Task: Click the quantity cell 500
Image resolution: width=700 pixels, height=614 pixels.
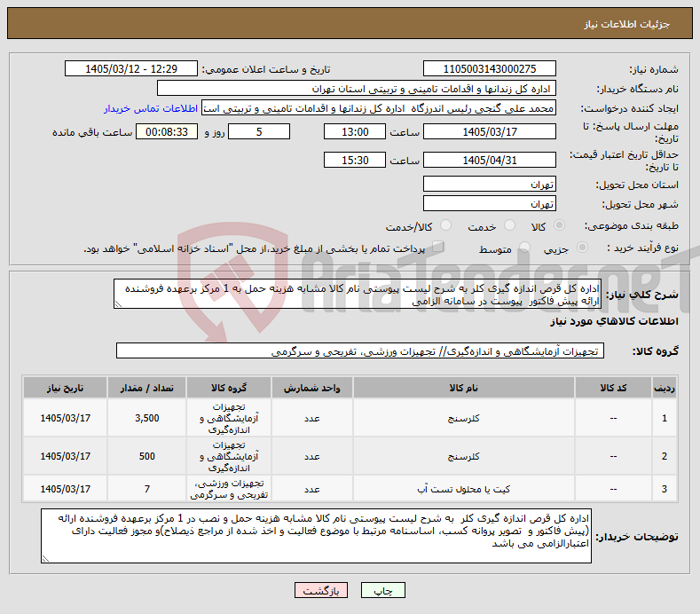Action: [147, 456]
